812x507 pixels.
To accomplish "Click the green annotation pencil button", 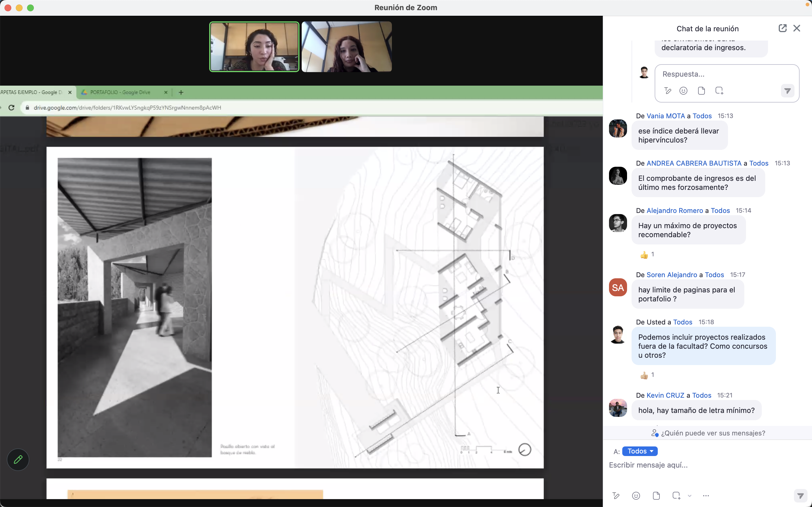I will (x=18, y=459).
